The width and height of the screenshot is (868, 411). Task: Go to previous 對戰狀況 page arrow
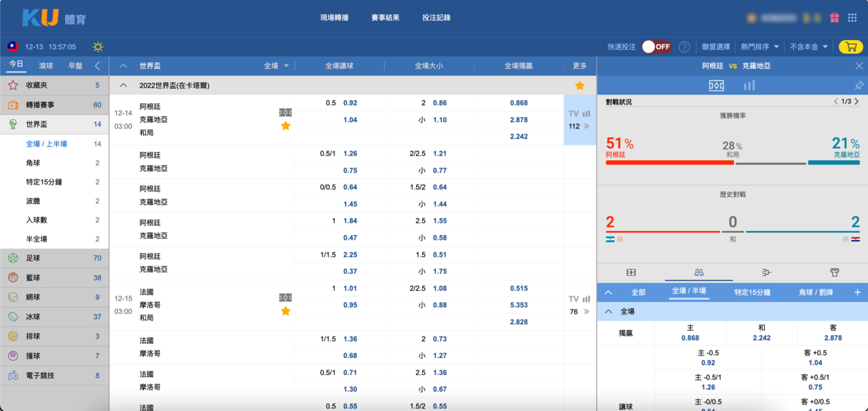[836, 102]
